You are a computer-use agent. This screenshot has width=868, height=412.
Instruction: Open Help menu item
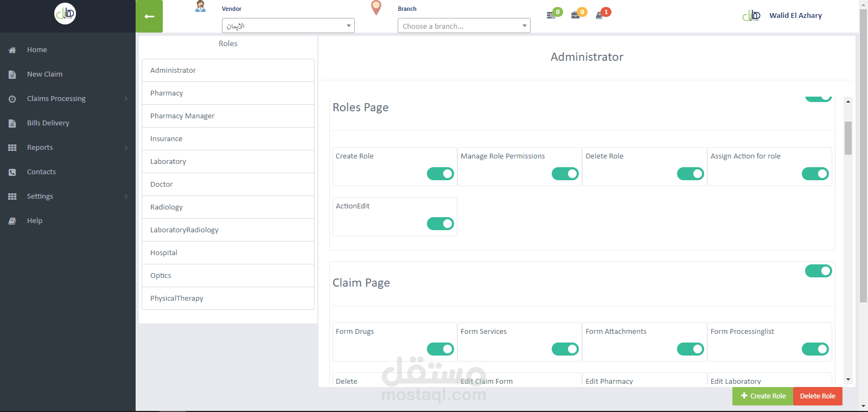tap(68, 221)
